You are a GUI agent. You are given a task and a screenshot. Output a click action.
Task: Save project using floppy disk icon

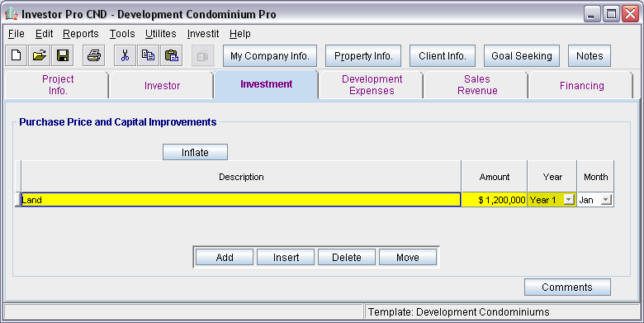pyautogui.click(x=63, y=55)
